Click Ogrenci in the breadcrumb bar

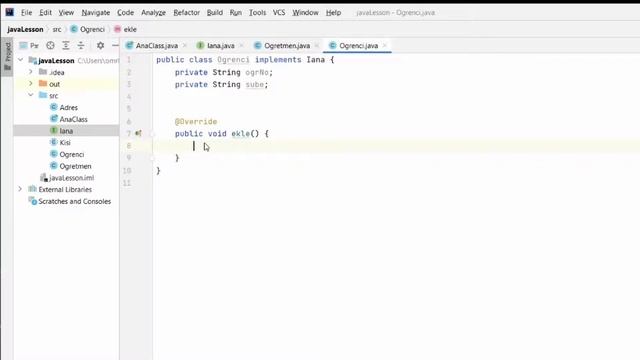[88, 29]
